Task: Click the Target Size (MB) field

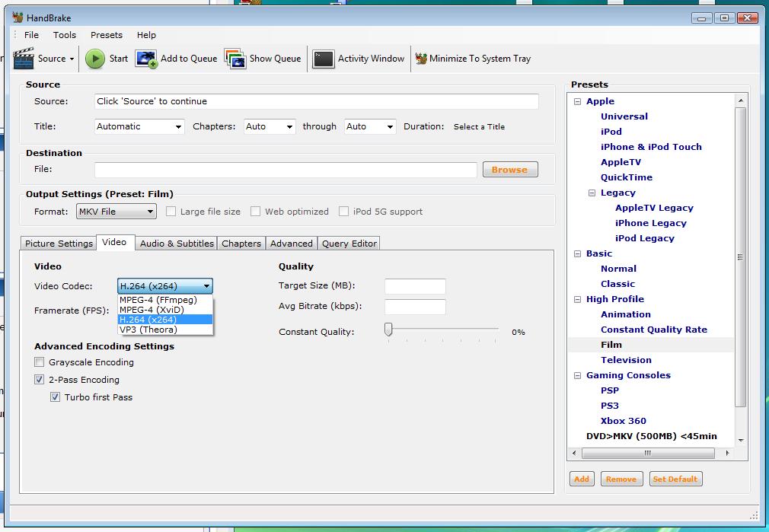Action: pyautogui.click(x=415, y=286)
